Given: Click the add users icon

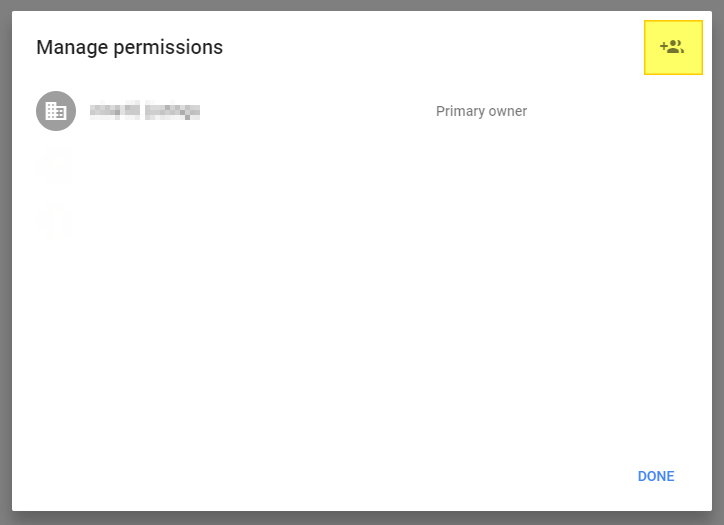Looking at the screenshot, I should coord(672,47).
